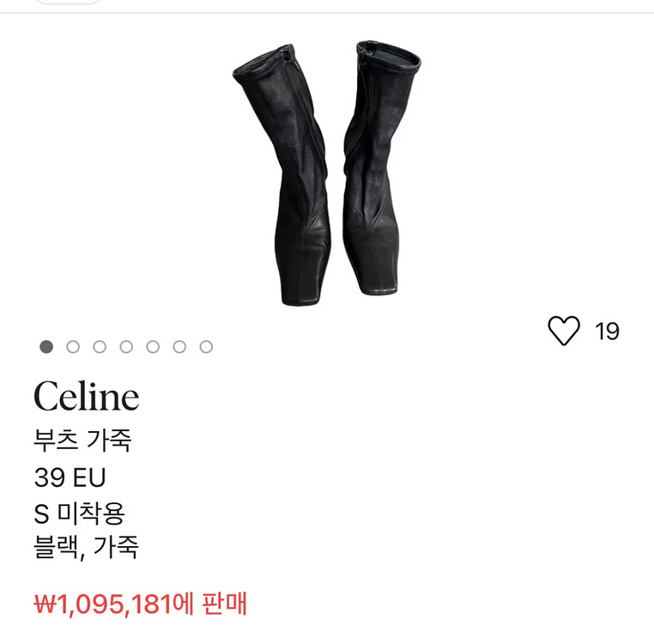Go to the second image dot
The width and height of the screenshot is (654, 644).
[73, 346]
